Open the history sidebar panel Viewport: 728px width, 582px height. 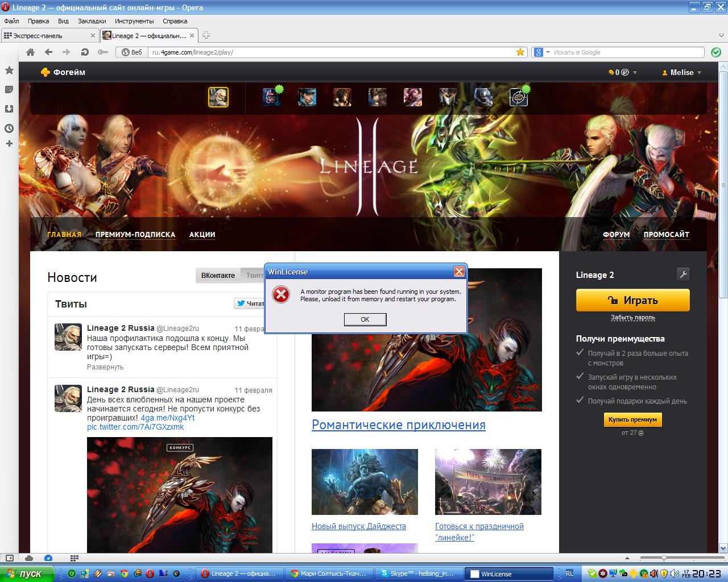click(9, 128)
